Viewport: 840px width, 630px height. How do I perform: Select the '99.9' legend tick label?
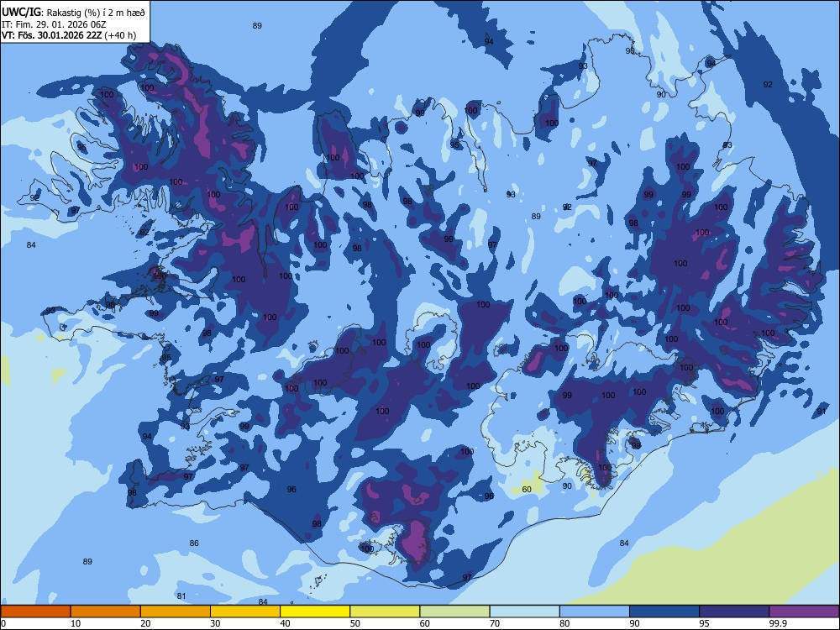(x=777, y=623)
